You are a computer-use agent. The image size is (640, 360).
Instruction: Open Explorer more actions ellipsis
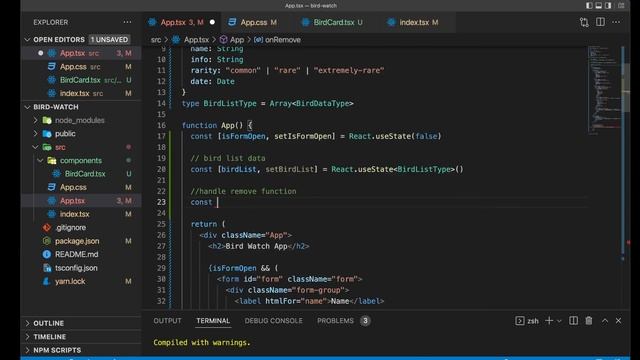pyautogui.click(x=127, y=22)
